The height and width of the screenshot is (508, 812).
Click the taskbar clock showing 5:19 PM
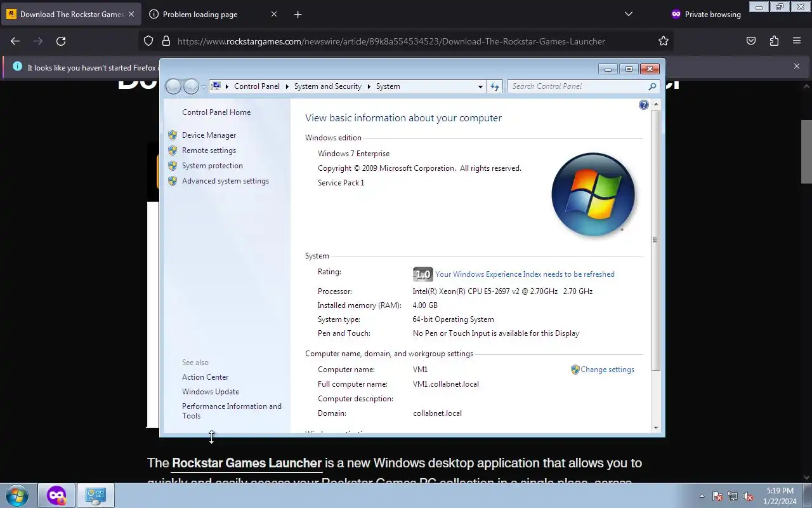pos(780,496)
